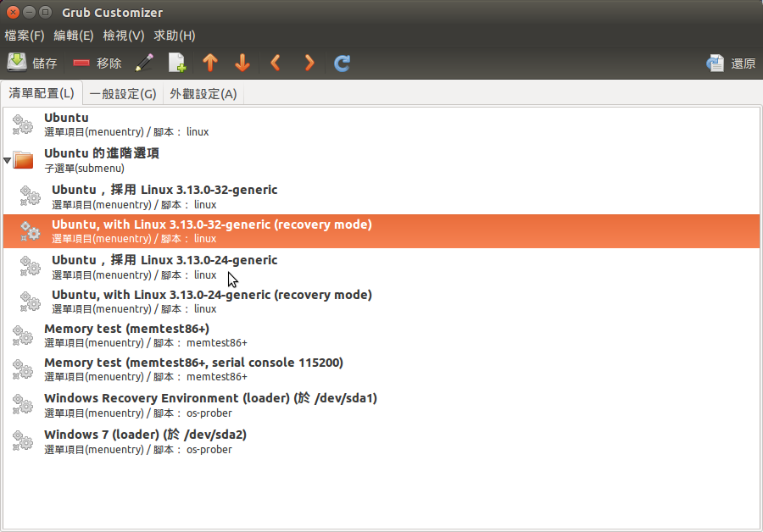Close the Grub Customizer window
Viewport: 763px width, 532px height.
13,12
